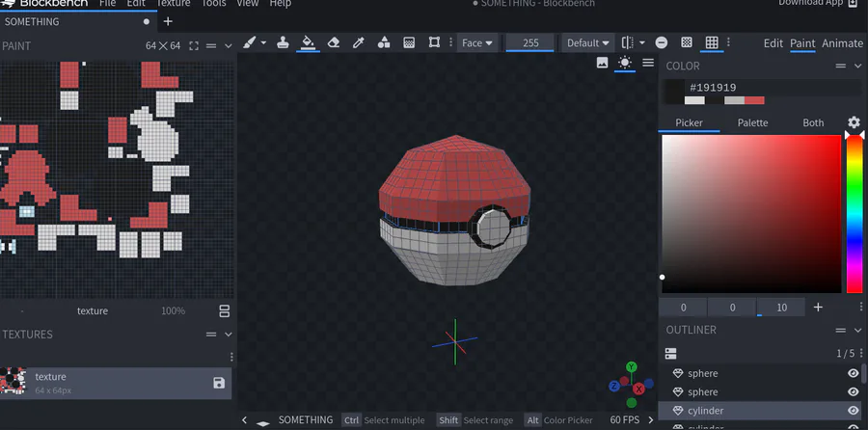Collapse the Paint panel

coord(228,46)
